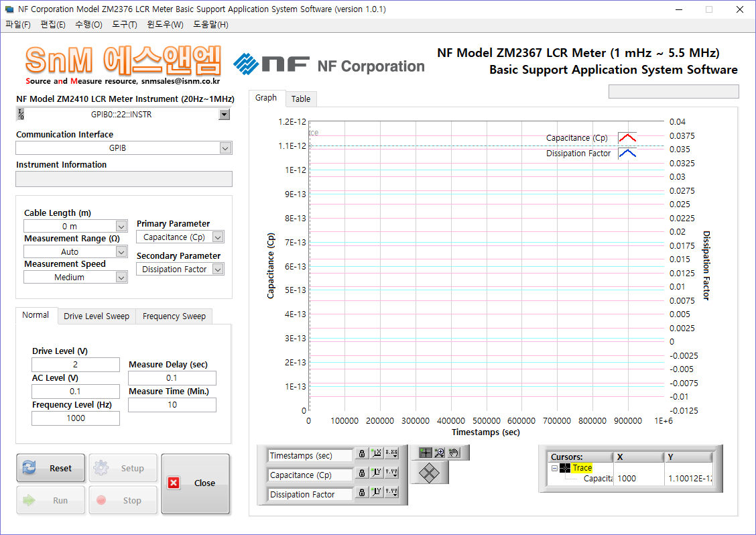Viewport: 756px width, 535px height.
Task: Click the Trace cursor crosshair icon
Action: pyautogui.click(x=564, y=468)
